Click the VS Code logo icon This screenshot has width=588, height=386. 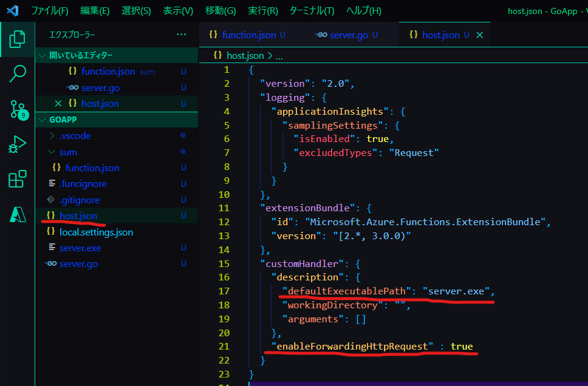13,10
